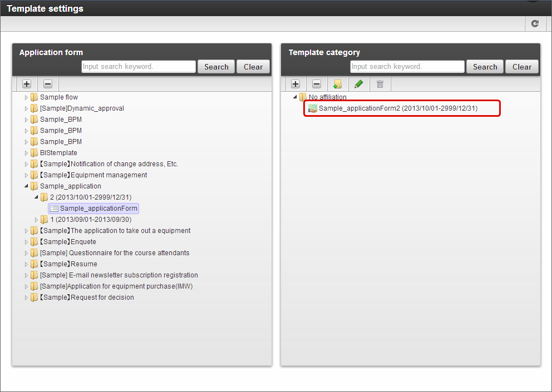
Task: Click the Sample_applicationForm2 template icon
Action: 313,108
